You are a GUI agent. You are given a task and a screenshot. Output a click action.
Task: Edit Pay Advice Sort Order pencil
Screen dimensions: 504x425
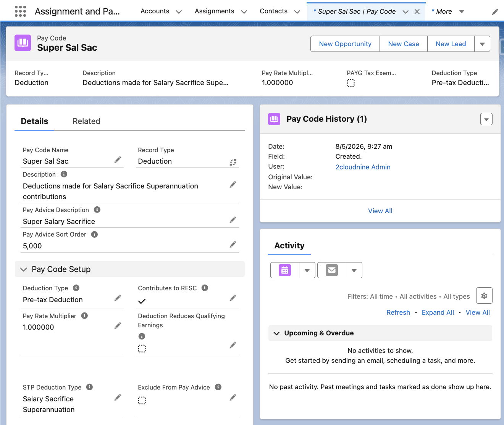coord(233,244)
